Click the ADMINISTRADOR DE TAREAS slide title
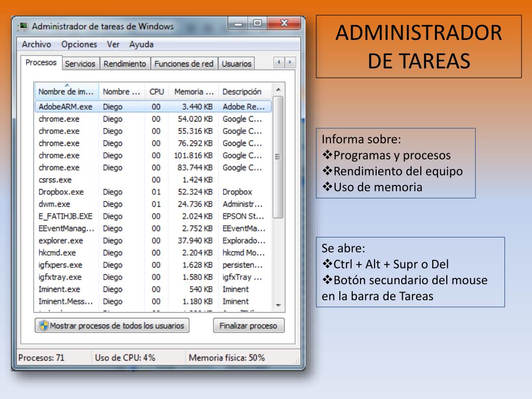The image size is (532, 399). (x=419, y=46)
